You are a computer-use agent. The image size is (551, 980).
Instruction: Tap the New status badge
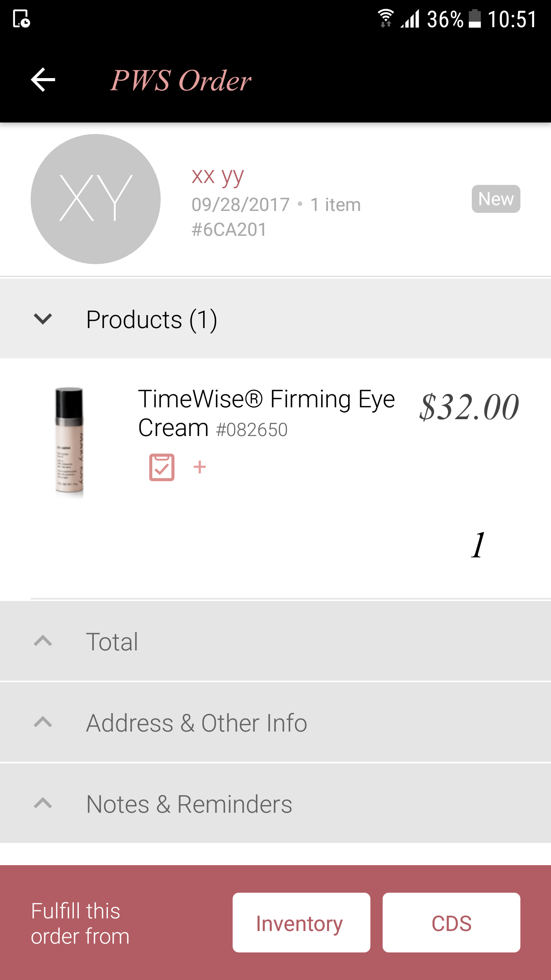[x=496, y=199]
